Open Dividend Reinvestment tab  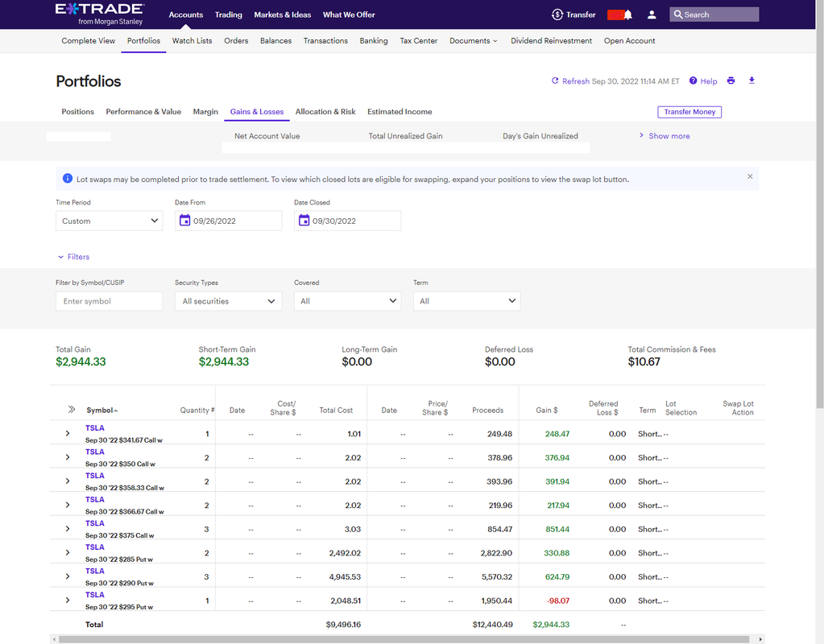[551, 40]
